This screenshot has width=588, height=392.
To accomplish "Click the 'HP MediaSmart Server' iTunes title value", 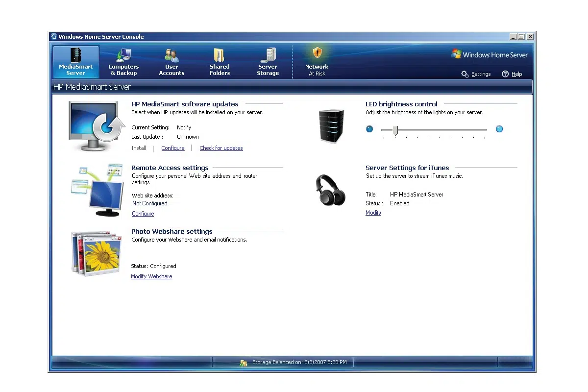I will point(416,195).
